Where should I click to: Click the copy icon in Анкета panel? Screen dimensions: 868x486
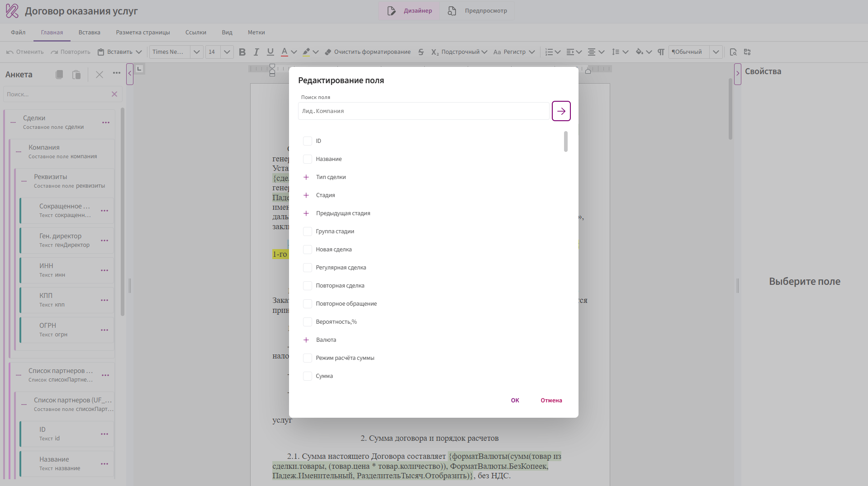pos(59,75)
